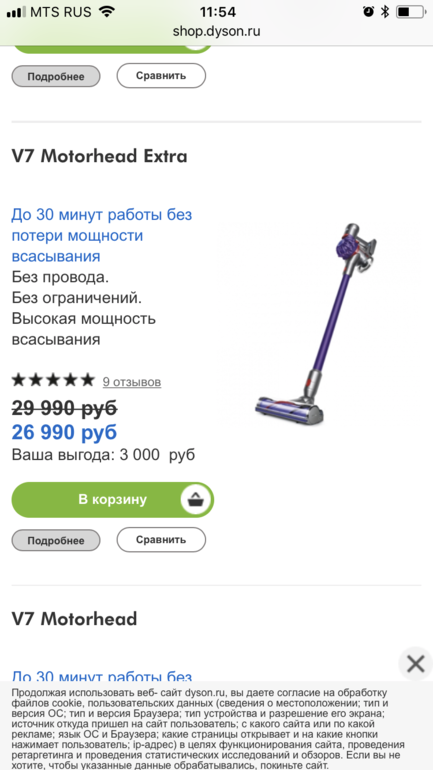The width and height of the screenshot is (433, 770).
Task: Tap the five-star rating for V7 Motorhead Extra
Action: click(x=53, y=380)
